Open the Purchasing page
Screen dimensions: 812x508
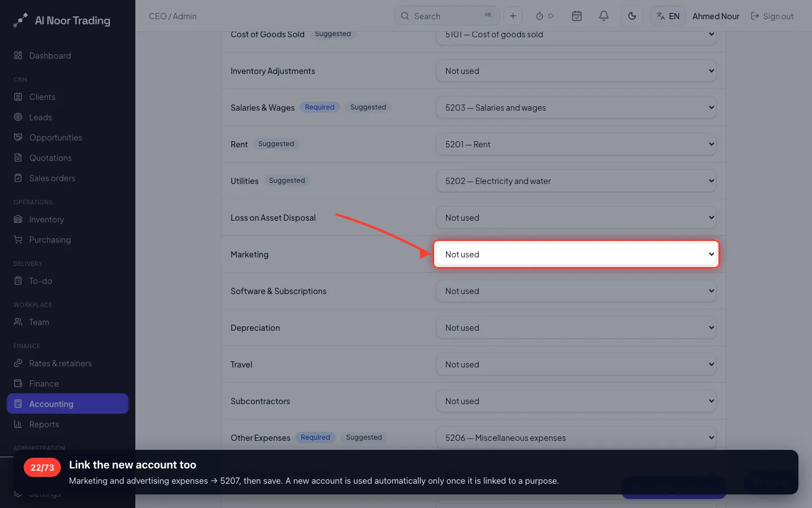[x=68, y=239]
